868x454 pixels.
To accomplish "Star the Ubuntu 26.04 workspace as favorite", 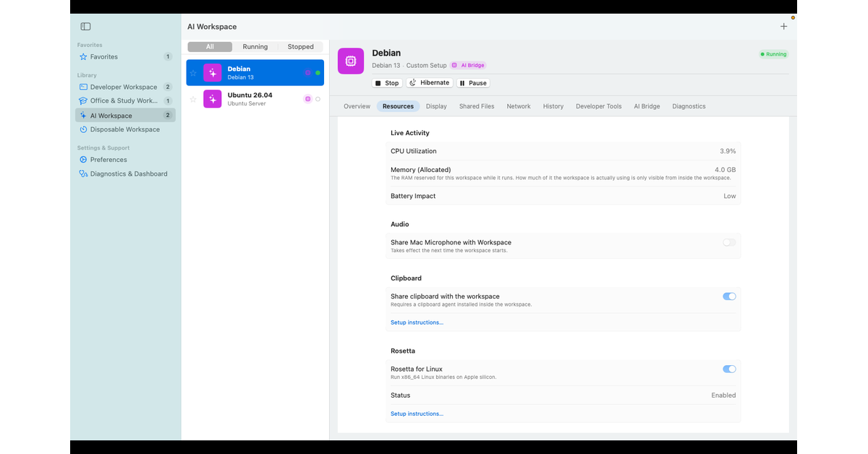I will [x=193, y=99].
